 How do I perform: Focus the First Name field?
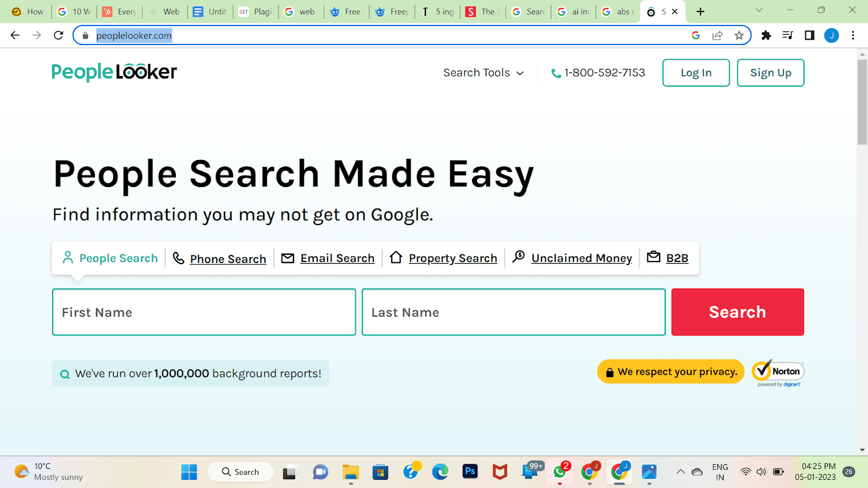pyautogui.click(x=204, y=312)
